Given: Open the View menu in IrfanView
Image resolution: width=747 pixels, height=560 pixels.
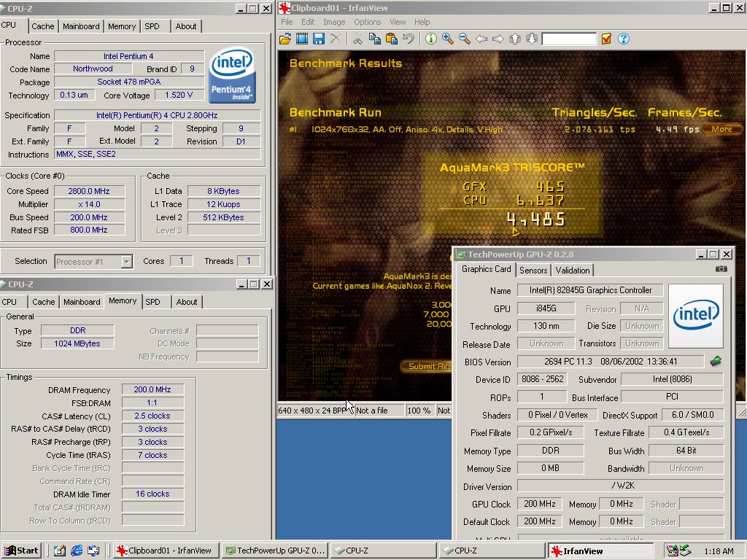Looking at the screenshot, I should click(398, 22).
